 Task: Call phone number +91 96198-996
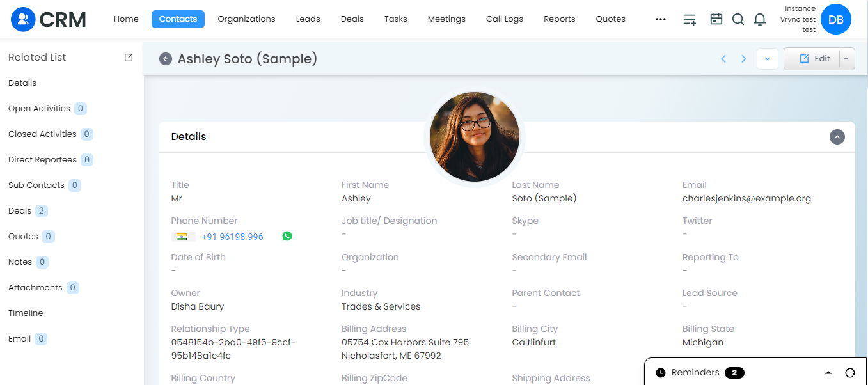(232, 237)
